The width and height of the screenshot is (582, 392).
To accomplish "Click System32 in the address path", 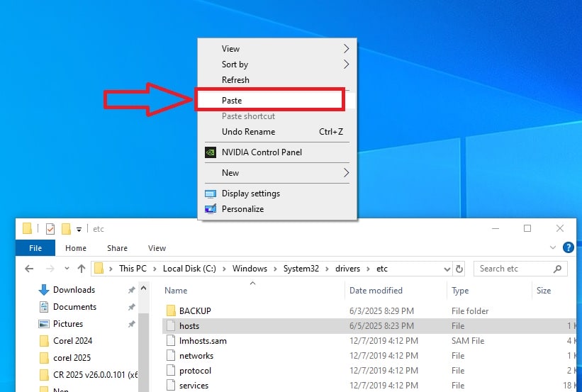I will (x=301, y=269).
